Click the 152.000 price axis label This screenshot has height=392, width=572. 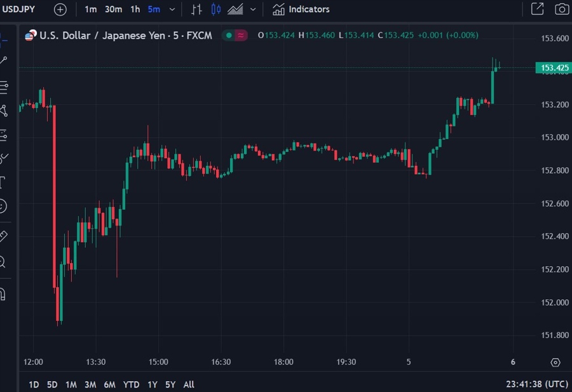click(x=555, y=302)
